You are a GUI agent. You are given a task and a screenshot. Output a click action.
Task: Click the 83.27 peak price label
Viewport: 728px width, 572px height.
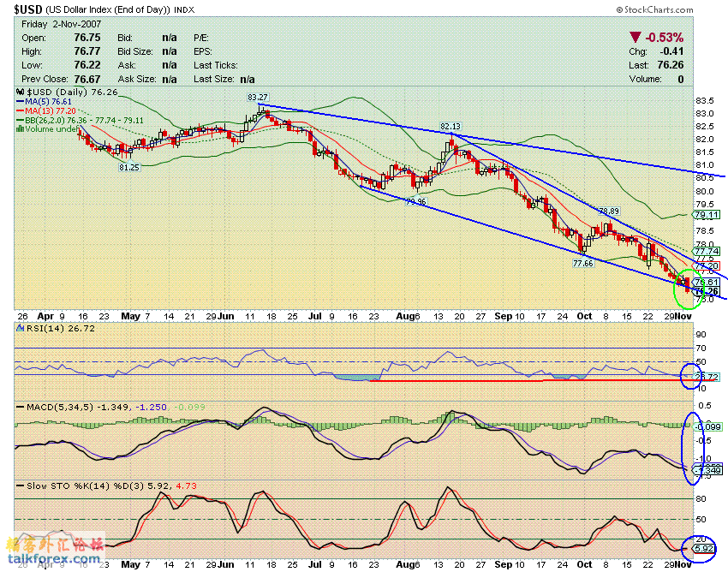(257, 98)
